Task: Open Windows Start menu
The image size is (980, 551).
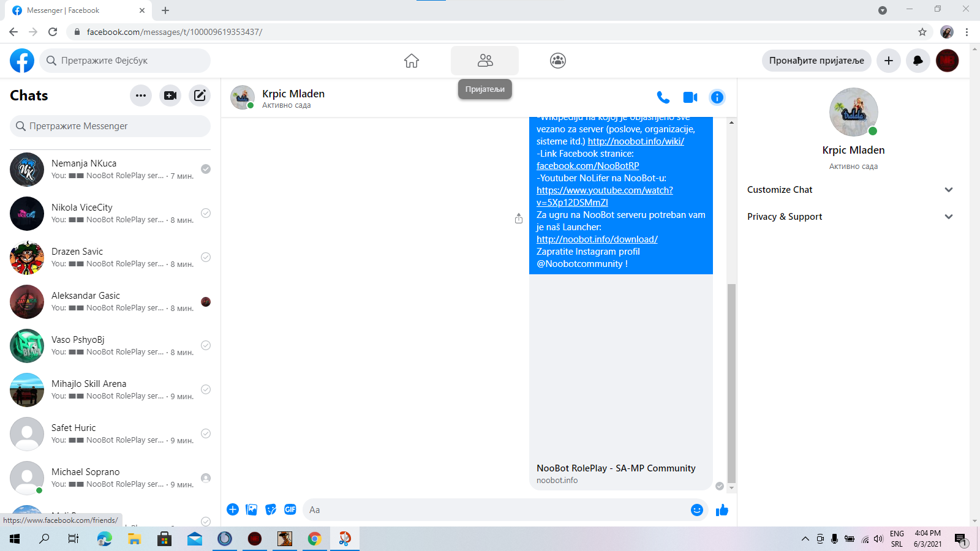Action: tap(15, 539)
